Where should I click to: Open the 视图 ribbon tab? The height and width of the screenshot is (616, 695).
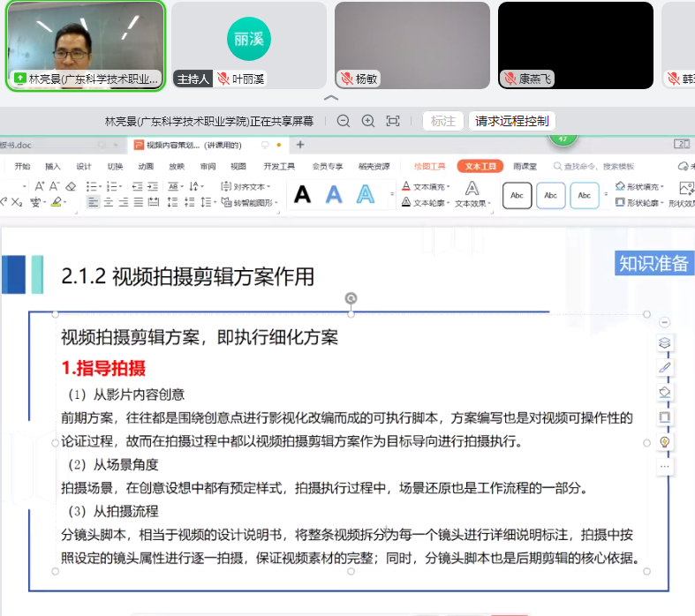[x=238, y=167]
